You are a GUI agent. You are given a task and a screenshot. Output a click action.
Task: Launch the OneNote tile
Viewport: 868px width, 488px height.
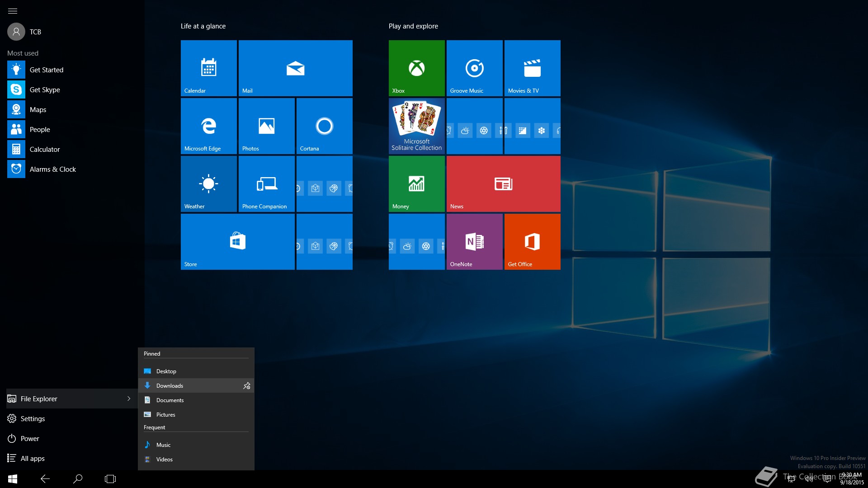tap(475, 242)
